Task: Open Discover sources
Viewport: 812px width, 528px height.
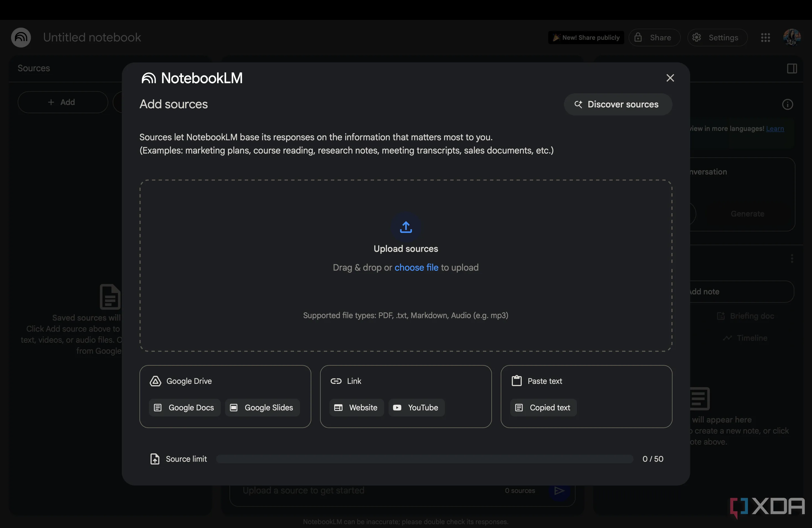Action: coord(618,104)
